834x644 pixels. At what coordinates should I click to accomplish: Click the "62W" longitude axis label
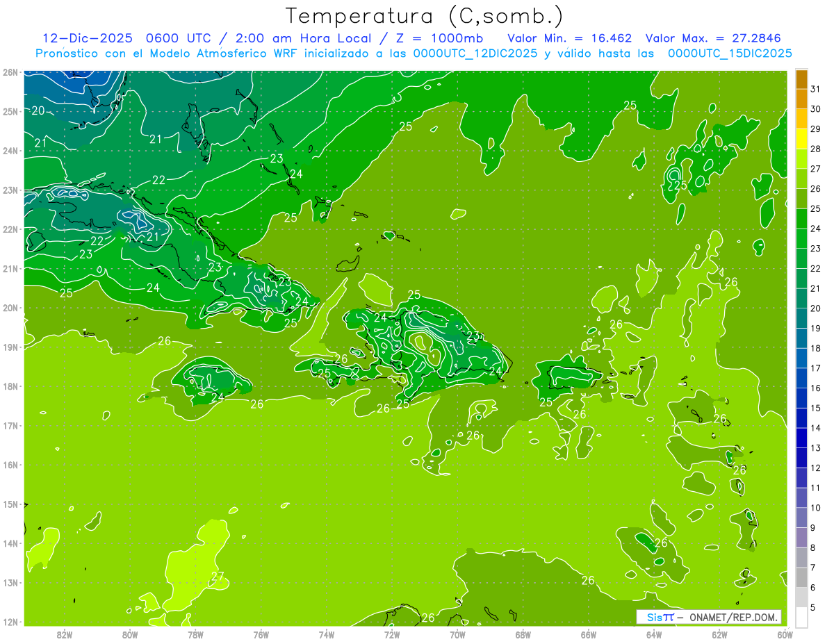pos(719,634)
